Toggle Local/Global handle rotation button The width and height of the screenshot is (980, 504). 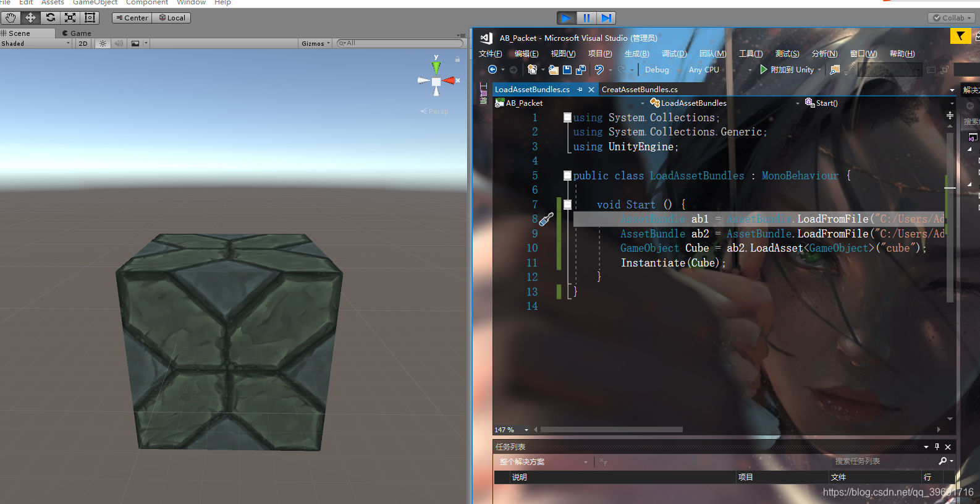(x=172, y=18)
